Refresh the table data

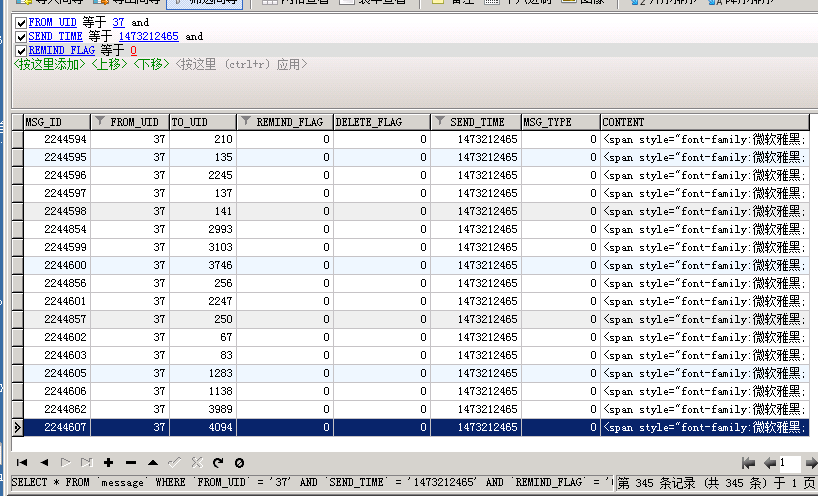(217, 463)
